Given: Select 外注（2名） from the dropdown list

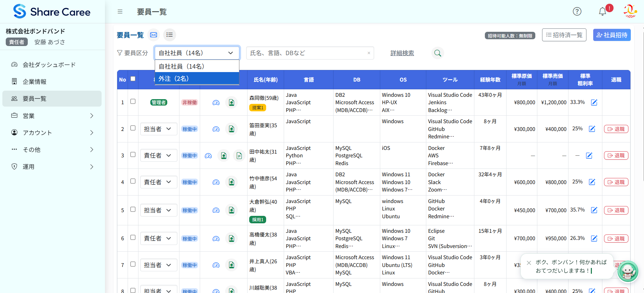Looking at the screenshot, I should coord(197,78).
